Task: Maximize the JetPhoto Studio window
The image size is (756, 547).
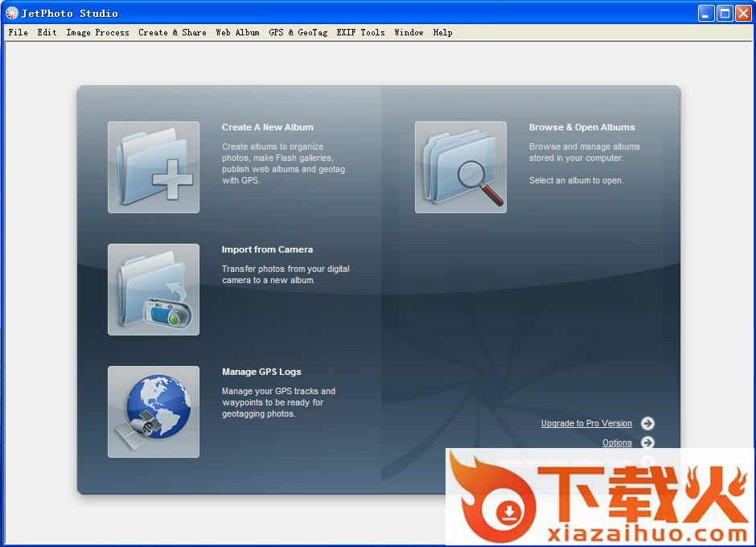Action: [x=725, y=13]
